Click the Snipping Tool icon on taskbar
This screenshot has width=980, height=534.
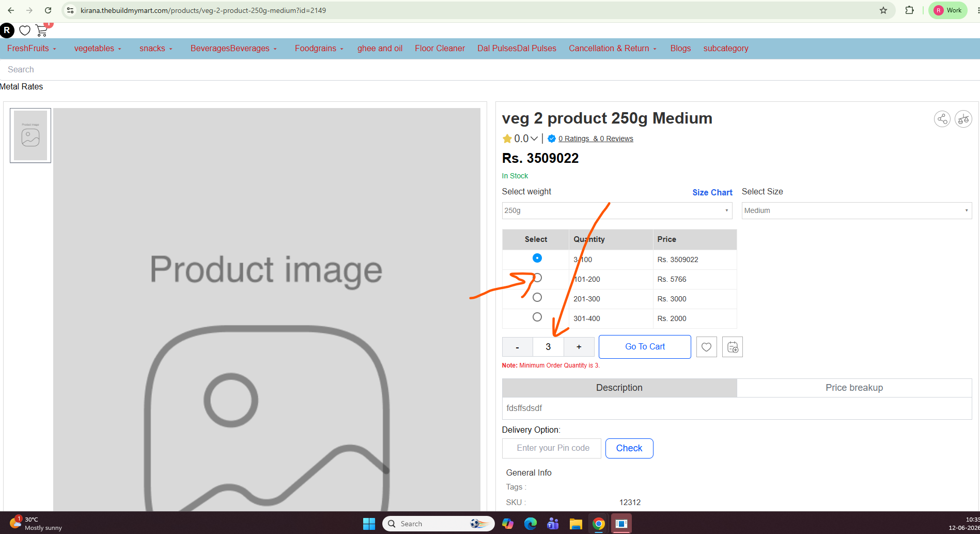click(621, 524)
